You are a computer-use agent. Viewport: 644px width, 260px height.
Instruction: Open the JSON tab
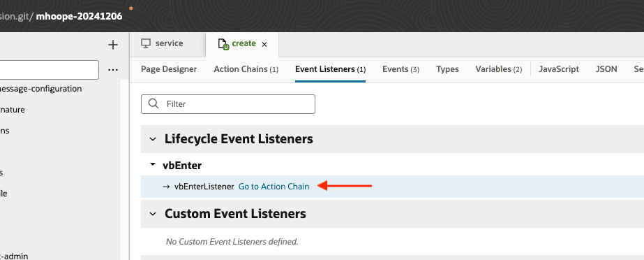tap(606, 69)
